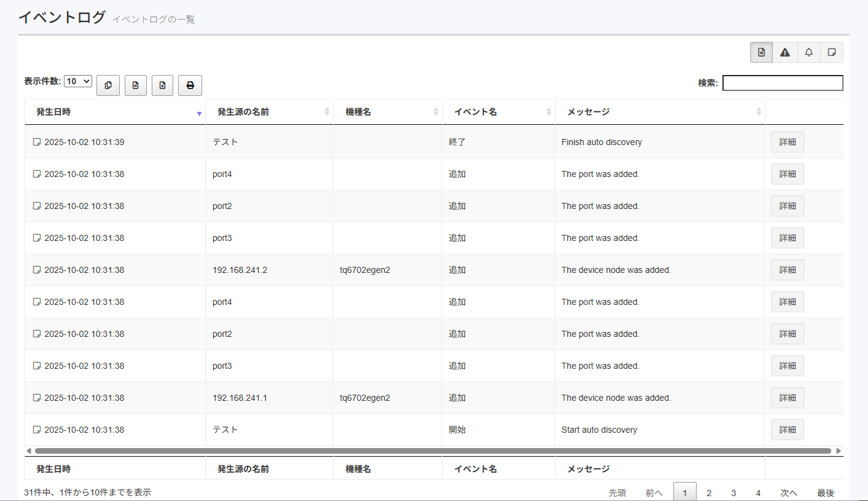Jump to page 4 in pagination
This screenshot has height=501, width=868.
click(758, 492)
